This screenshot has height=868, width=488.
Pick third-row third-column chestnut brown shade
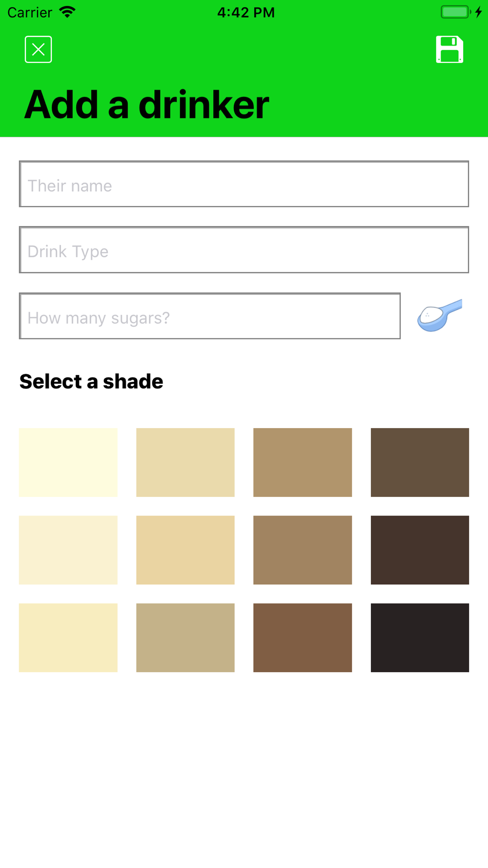(x=303, y=638)
